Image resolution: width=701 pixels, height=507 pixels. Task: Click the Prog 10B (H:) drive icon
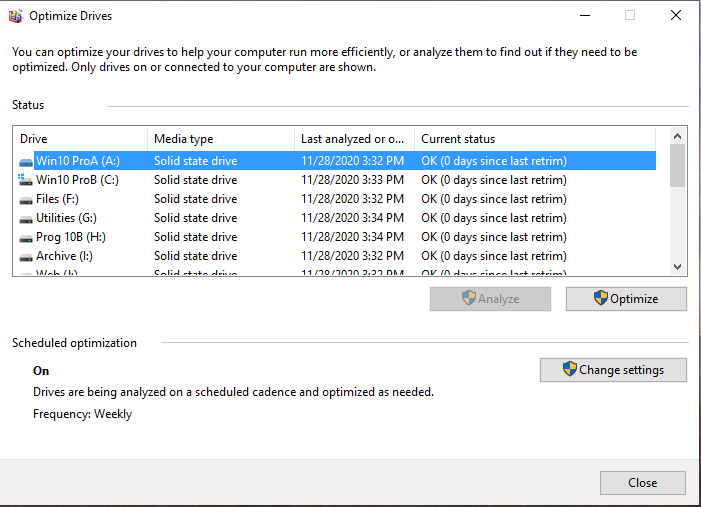26,237
